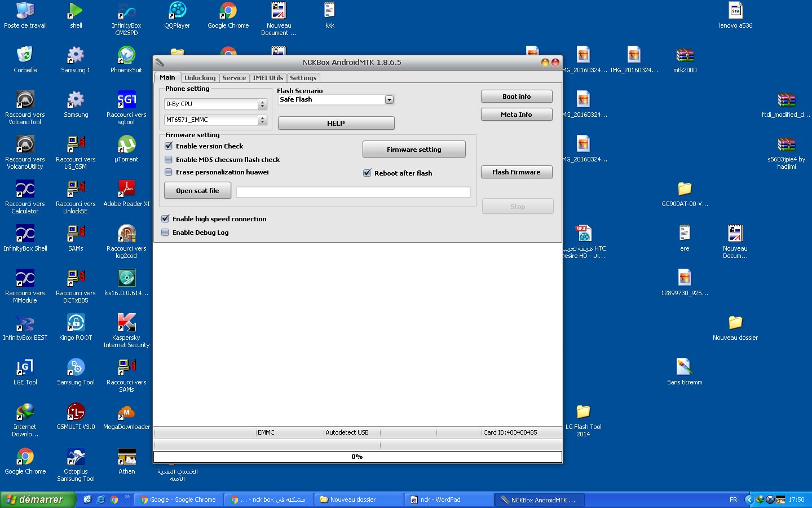The height and width of the screenshot is (508, 812).
Task: Click the Open scat file button
Action: click(x=197, y=191)
